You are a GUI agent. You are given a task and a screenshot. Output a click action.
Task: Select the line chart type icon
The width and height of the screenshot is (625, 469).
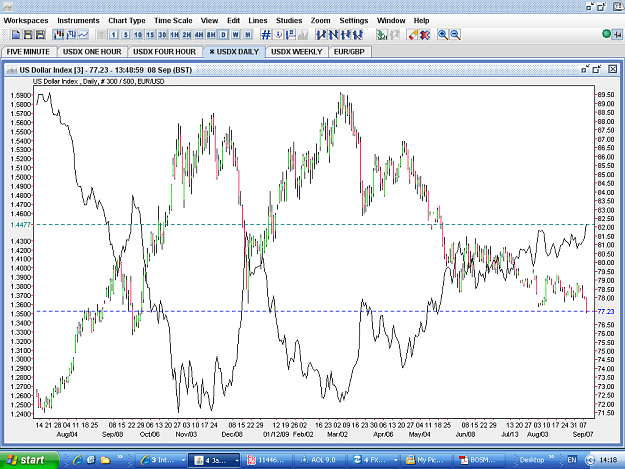(83, 35)
